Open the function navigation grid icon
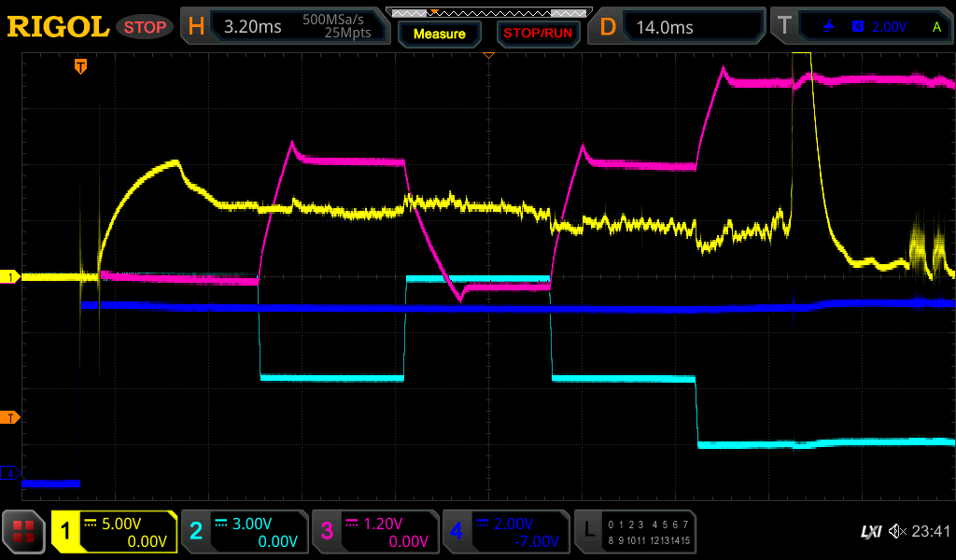The height and width of the screenshot is (560, 956). pyautogui.click(x=24, y=532)
